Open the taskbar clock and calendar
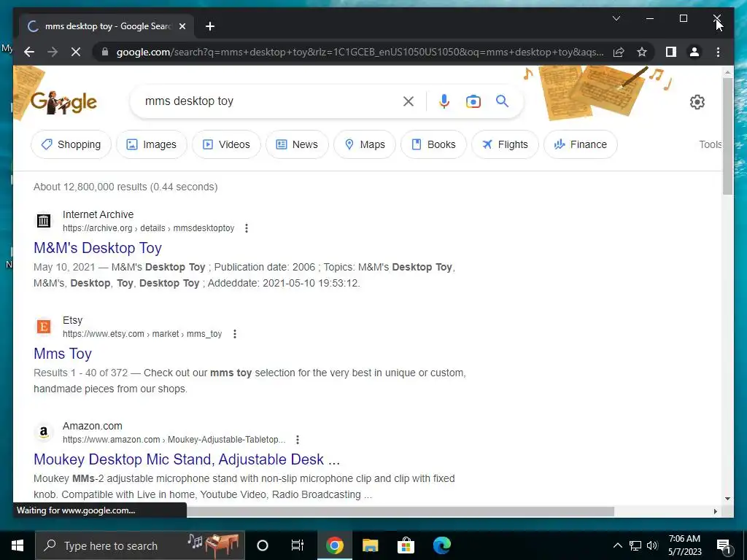This screenshot has width=747, height=560. 684,545
